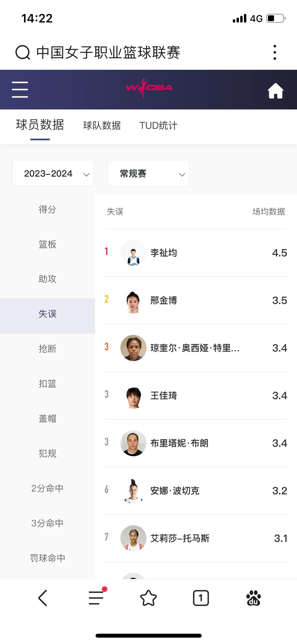Open player 邢金博's entry

[x=196, y=300]
